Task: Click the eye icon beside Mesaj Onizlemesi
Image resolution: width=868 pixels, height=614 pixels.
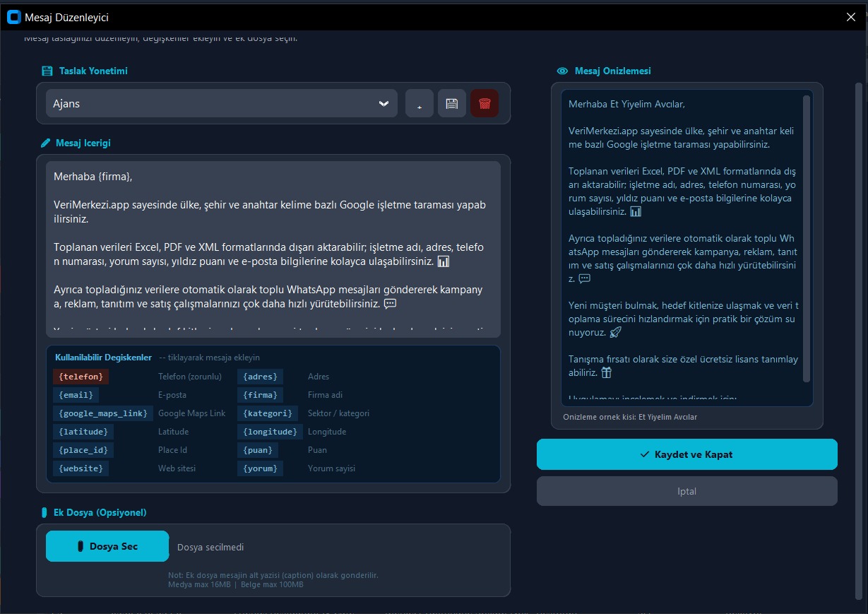Action: (563, 71)
